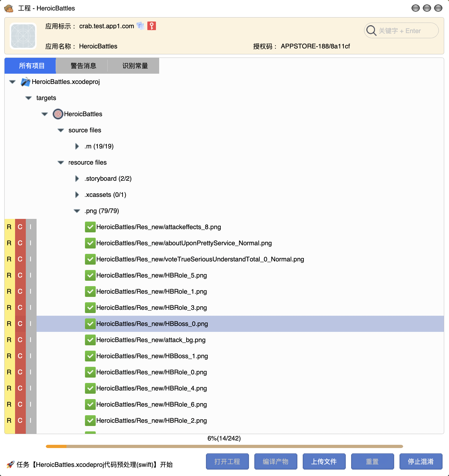
Task: Click the 停止混淆 button
Action: (x=421, y=461)
